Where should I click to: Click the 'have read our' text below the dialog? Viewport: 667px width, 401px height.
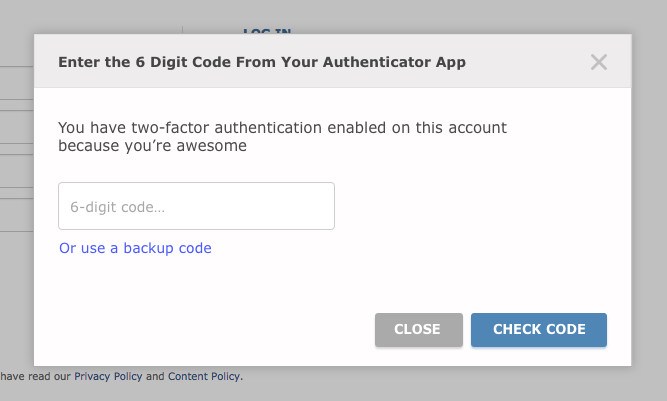pos(36,377)
